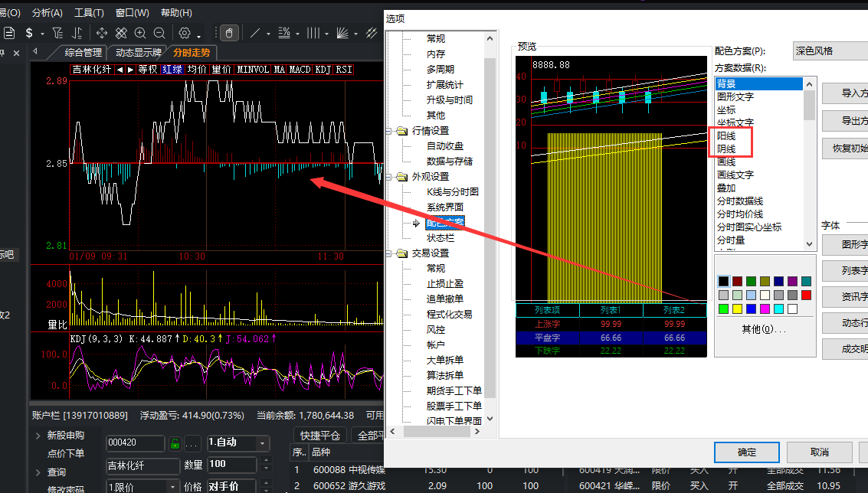The image size is (868, 493).
Task: Click the ellipsis button beside stock code
Action: tap(192, 443)
